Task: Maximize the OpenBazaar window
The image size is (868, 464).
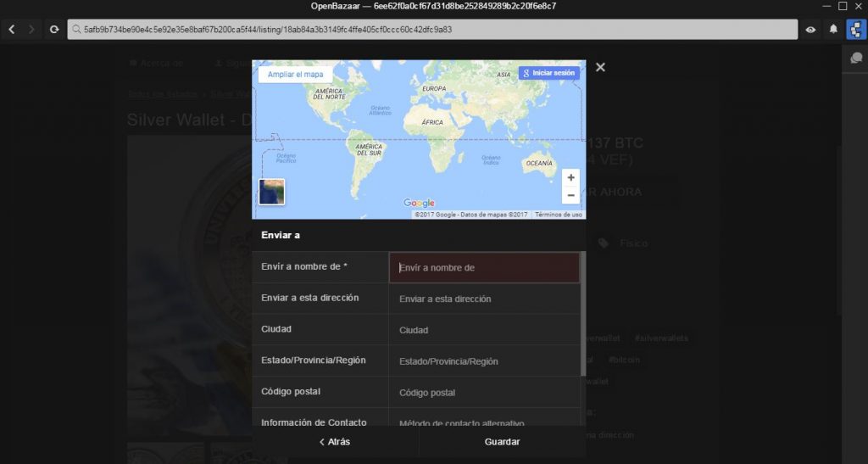Action: point(843,6)
